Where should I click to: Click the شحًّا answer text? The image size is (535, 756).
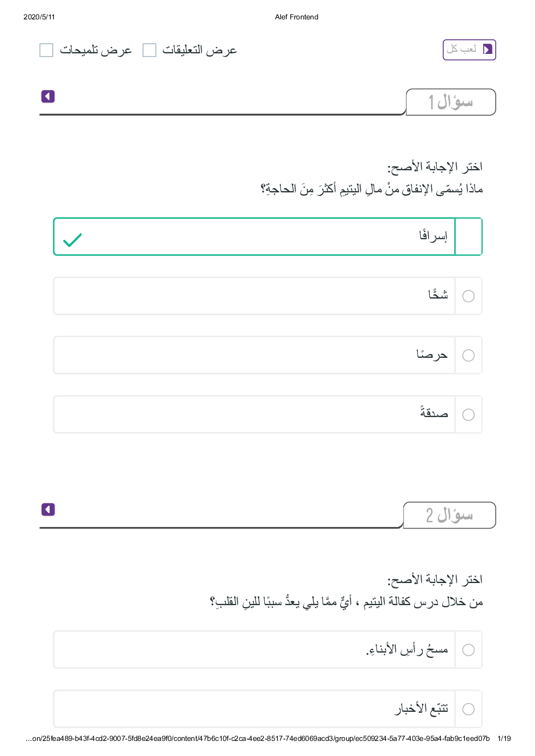438,295
